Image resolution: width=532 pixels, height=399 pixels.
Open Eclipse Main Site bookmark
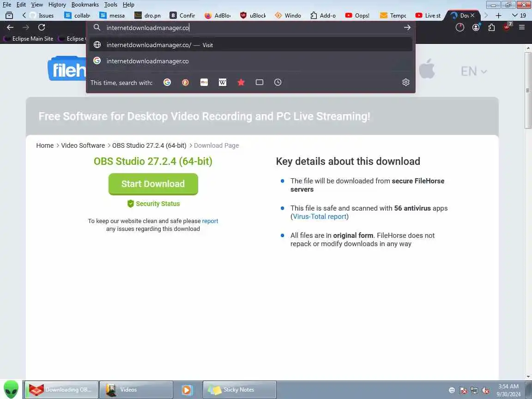[x=29, y=39]
